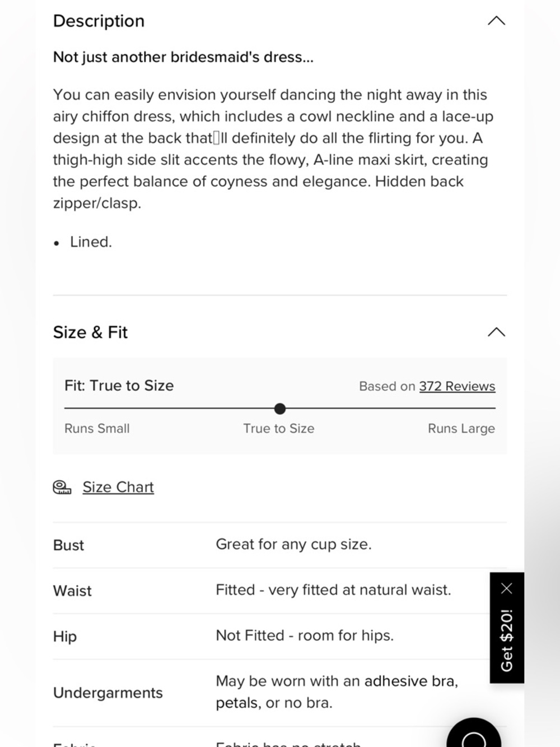Open the 372 Reviews link
Viewport: 560px width, 747px height.
(457, 386)
